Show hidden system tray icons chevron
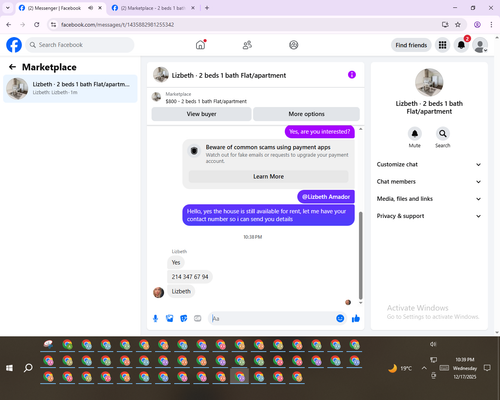The height and width of the screenshot is (400, 500). (x=424, y=368)
